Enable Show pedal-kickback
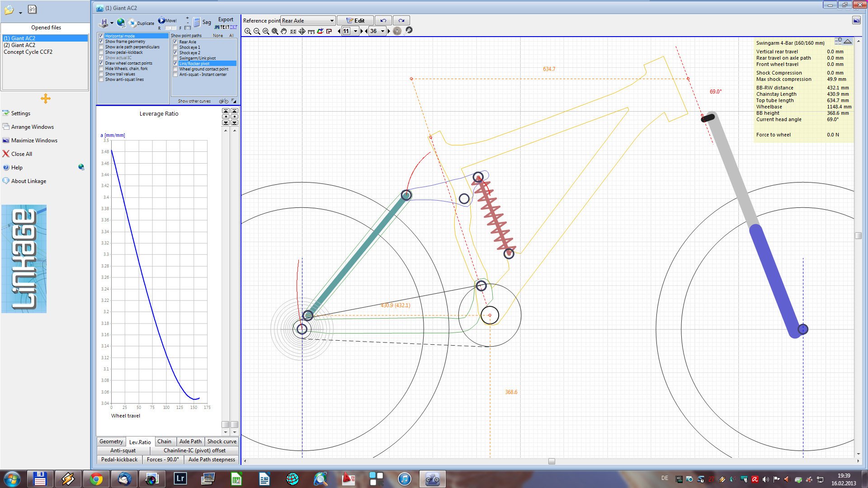The image size is (868, 488). 101,52
